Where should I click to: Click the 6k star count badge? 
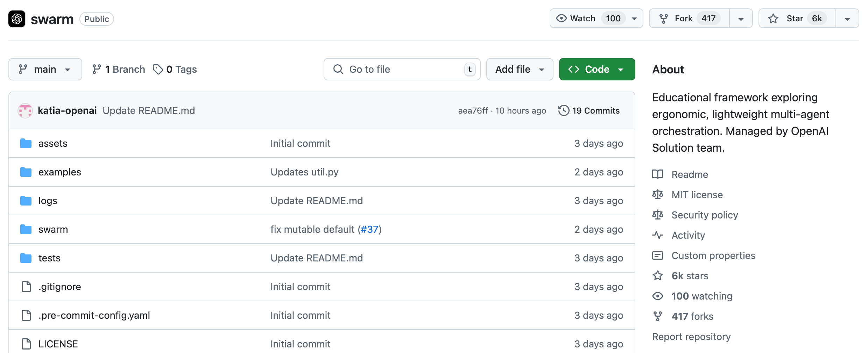pyautogui.click(x=817, y=19)
